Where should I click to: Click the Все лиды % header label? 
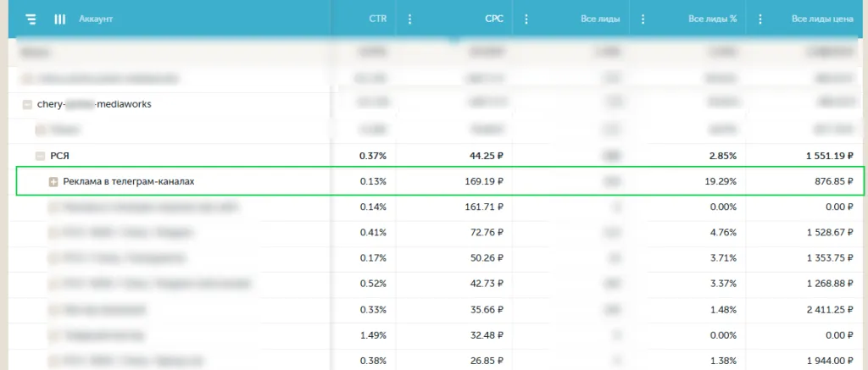(x=712, y=19)
